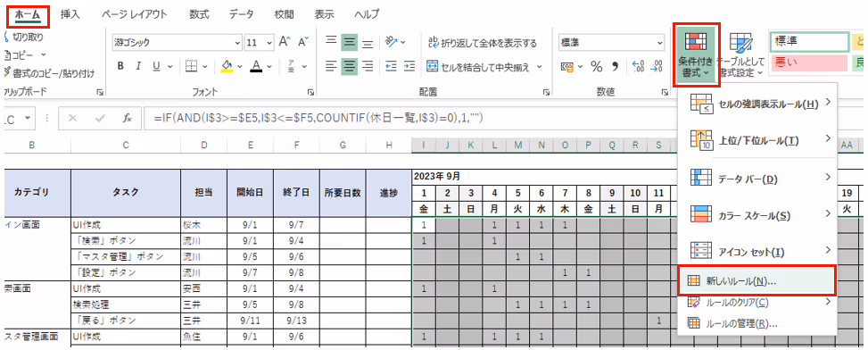The height and width of the screenshot is (350, 868).
Task: Align text right
Action: (367, 66)
